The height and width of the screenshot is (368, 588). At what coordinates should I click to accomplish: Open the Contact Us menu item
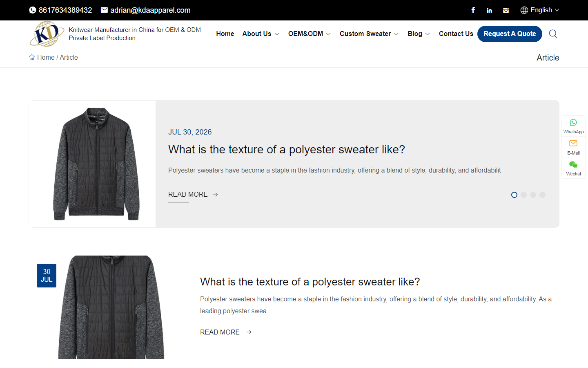coord(456,34)
